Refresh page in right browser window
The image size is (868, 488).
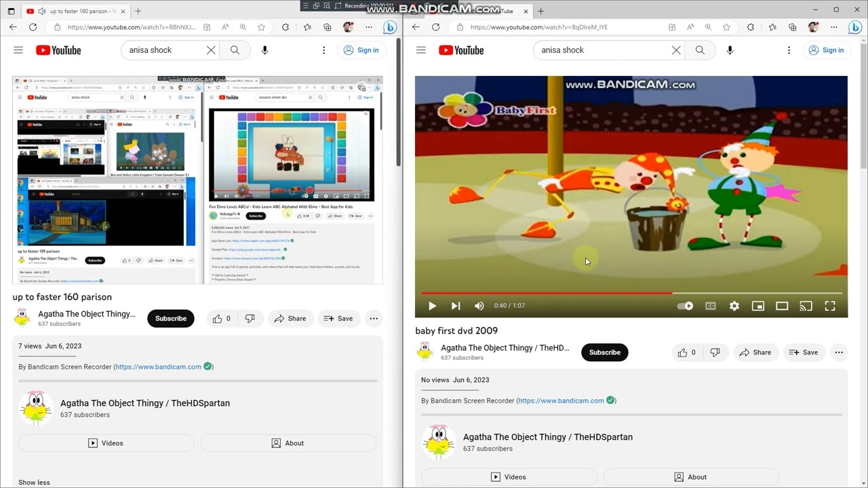coord(435,27)
